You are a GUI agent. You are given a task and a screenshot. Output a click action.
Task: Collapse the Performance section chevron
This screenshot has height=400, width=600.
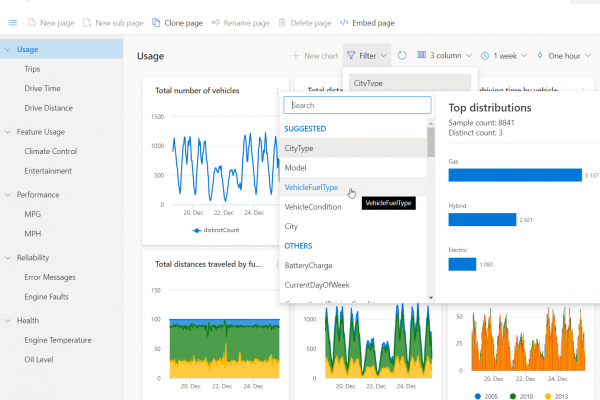point(8,195)
